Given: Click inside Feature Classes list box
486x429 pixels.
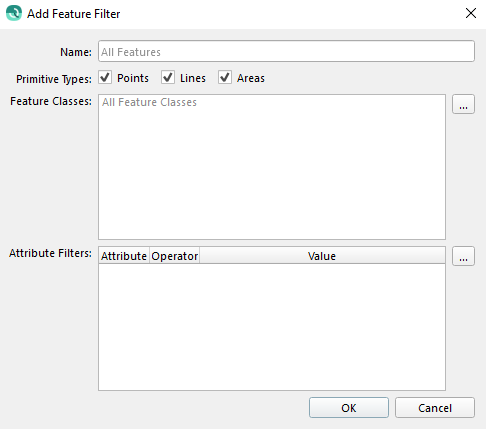Looking at the screenshot, I should click(x=272, y=167).
